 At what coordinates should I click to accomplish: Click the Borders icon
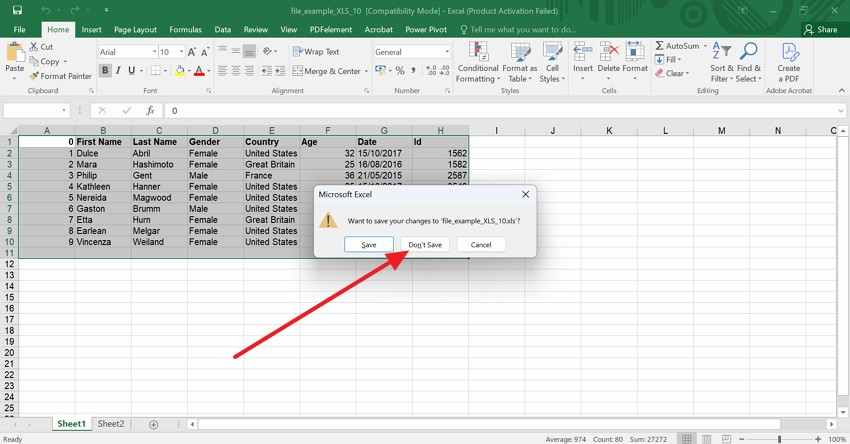[156, 70]
